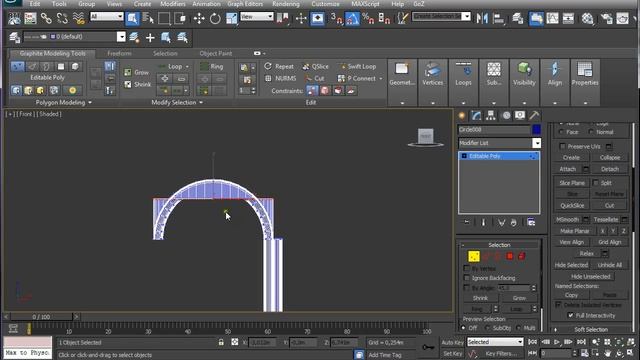Select the Face constraint radio button
The width and height of the screenshot is (640, 360).
coord(561,132)
